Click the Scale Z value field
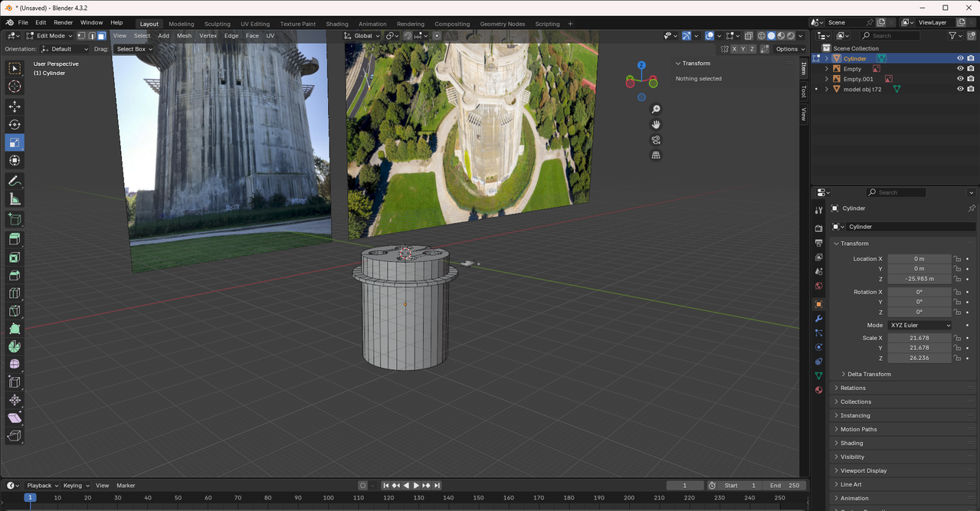Screen dimensions: 980x511 (919, 358)
